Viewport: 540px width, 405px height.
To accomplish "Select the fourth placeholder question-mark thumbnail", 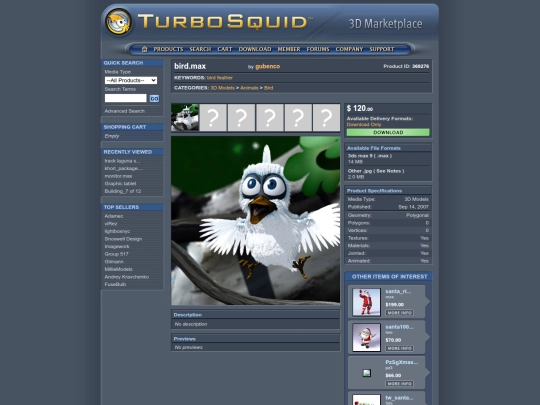I will [x=270, y=117].
